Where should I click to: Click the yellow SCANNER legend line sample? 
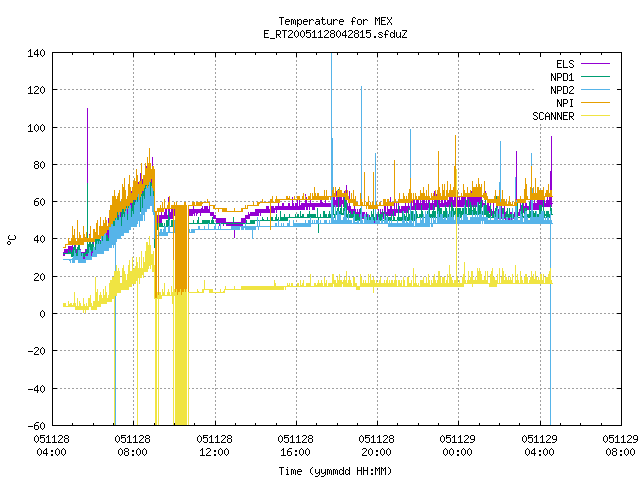[595, 116]
